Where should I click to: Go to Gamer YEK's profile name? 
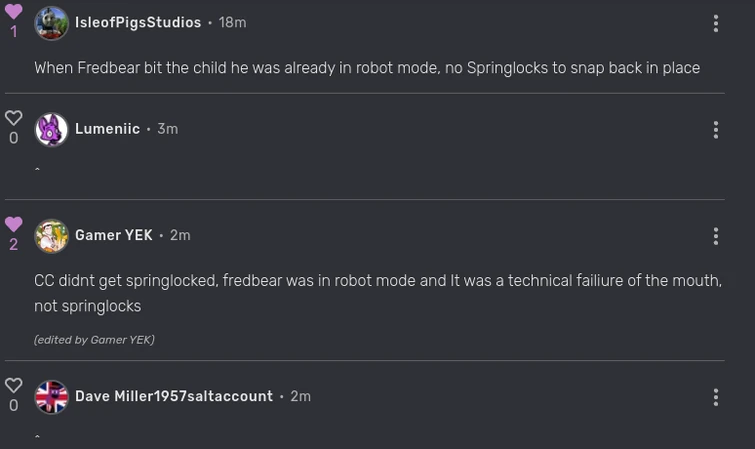click(x=113, y=236)
